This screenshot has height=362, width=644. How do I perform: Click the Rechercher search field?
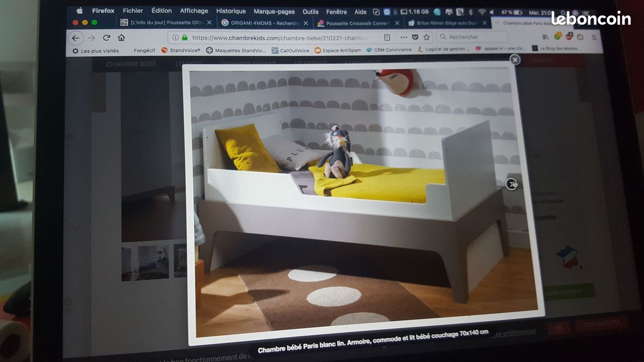[x=472, y=37]
